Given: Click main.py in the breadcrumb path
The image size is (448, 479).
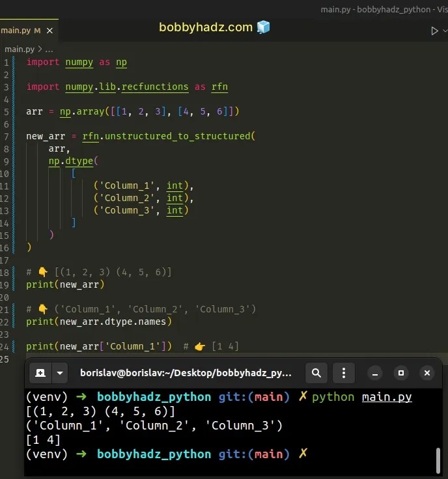Looking at the screenshot, I should click(19, 49).
